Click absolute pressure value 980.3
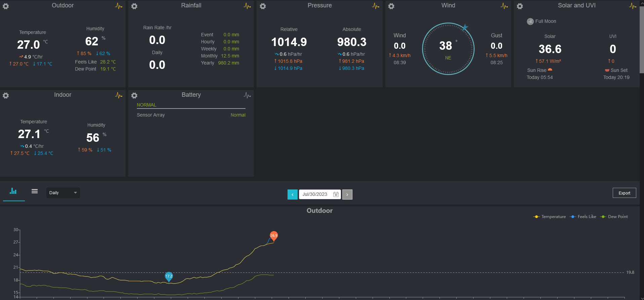The width and height of the screenshot is (644, 300). pos(352,42)
